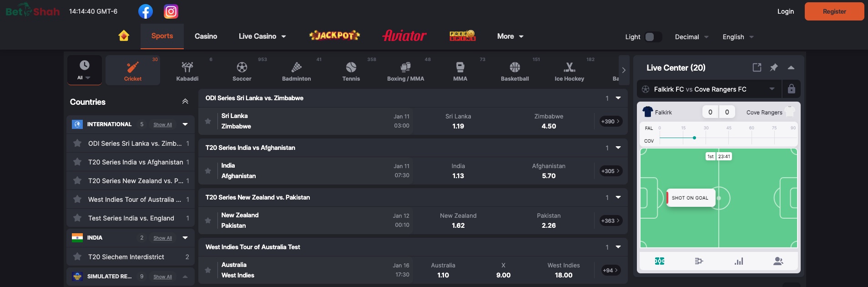This screenshot has height=287, width=868.
Task: Collapse the Countries sidebar section
Action: [x=185, y=102]
